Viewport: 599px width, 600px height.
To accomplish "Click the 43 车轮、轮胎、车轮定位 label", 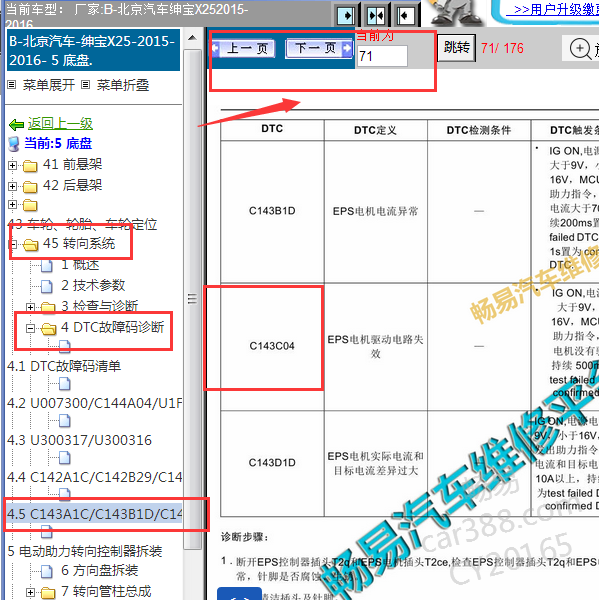I will tap(82, 224).
